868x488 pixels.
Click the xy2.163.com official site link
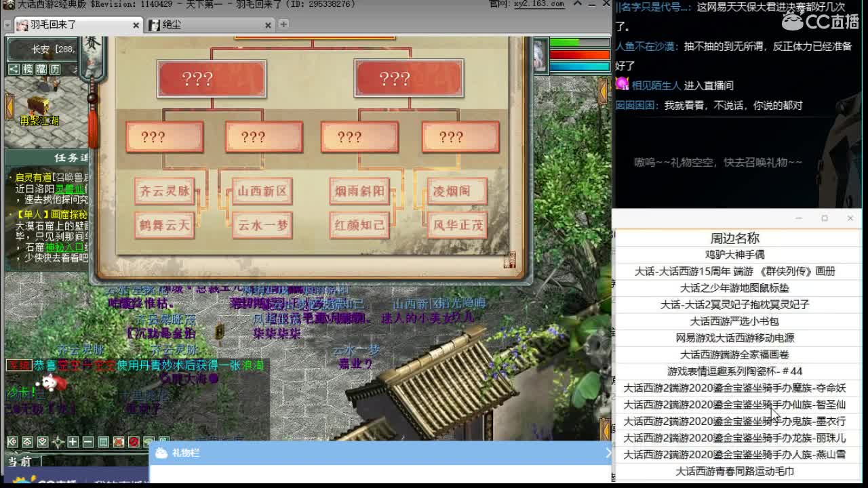pyautogui.click(x=538, y=4)
